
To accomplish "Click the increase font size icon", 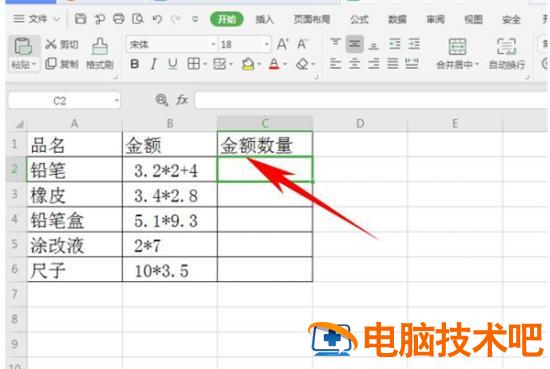I will click(x=283, y=44).
